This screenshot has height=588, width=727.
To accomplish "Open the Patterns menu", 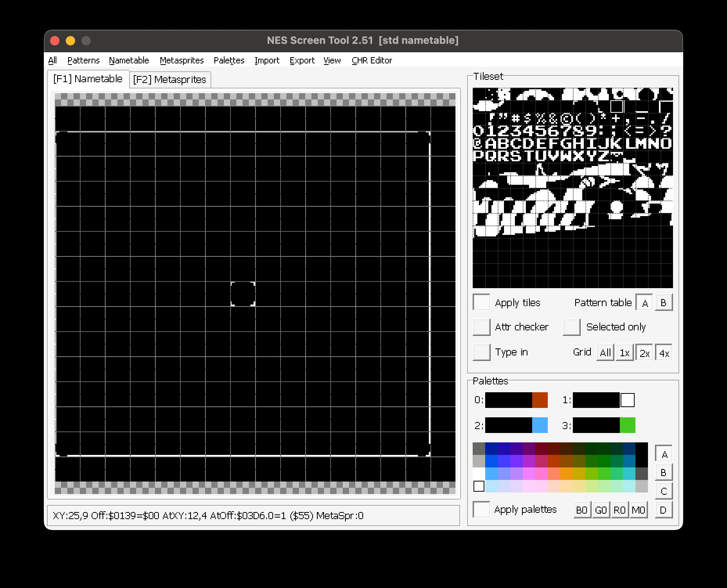I will (83, 60).
